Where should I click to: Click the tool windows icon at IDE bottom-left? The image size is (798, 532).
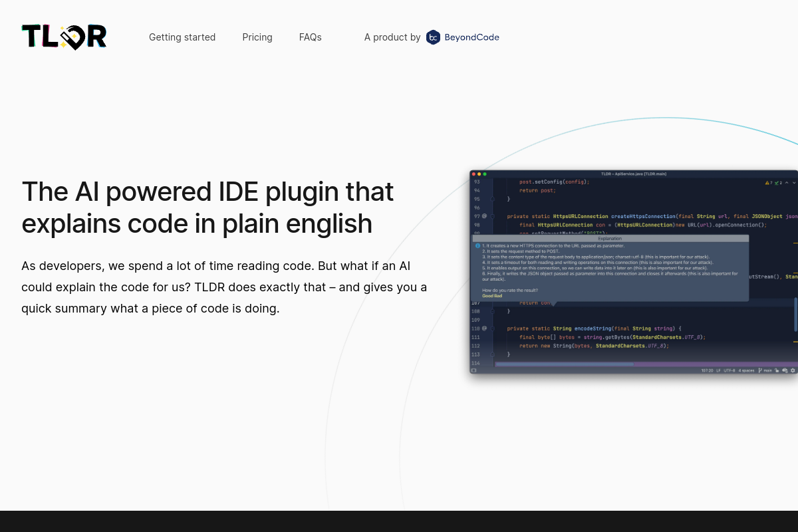473,370
